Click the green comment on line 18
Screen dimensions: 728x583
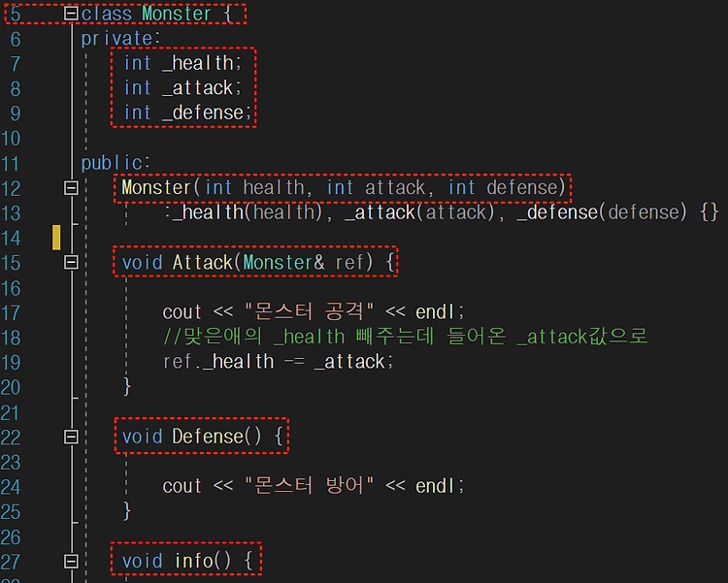406,336
